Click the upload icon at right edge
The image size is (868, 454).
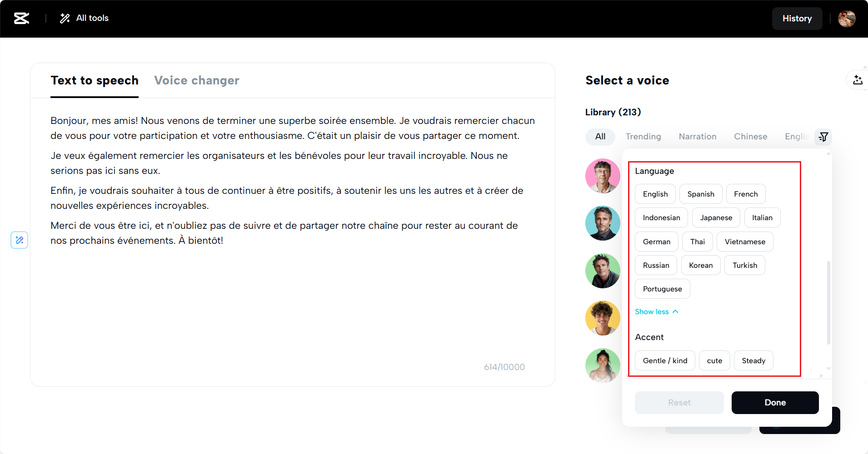(x=858, y=80)
